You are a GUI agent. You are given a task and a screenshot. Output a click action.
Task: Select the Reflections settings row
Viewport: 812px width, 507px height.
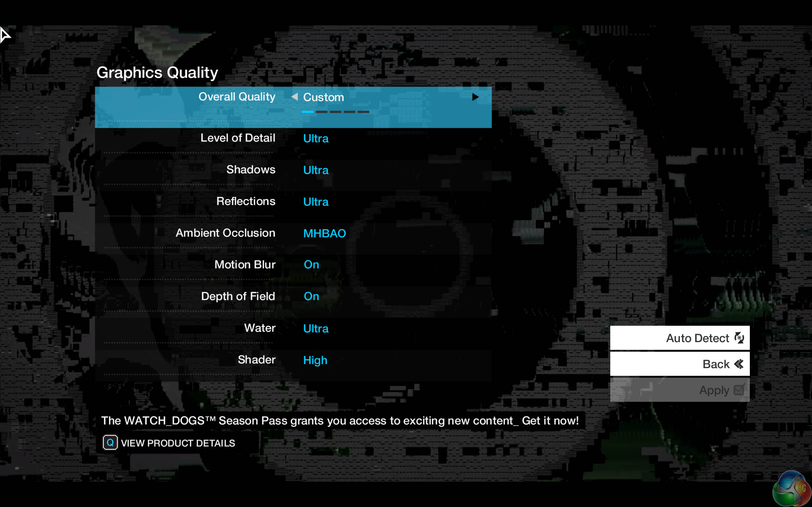point(246,202)
